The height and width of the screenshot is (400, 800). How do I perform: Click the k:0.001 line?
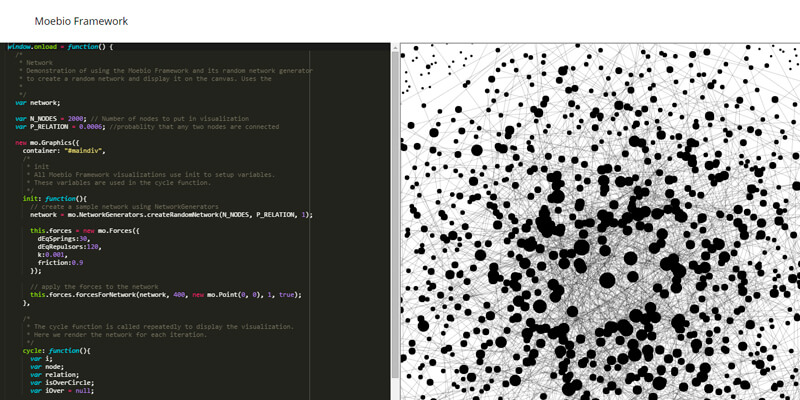53,255
